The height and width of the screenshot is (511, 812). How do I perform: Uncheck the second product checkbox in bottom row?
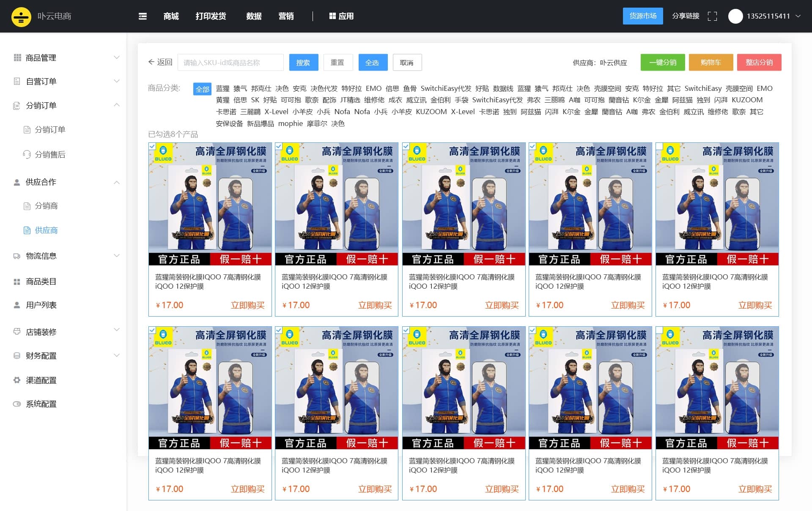[x=279, y=330]
